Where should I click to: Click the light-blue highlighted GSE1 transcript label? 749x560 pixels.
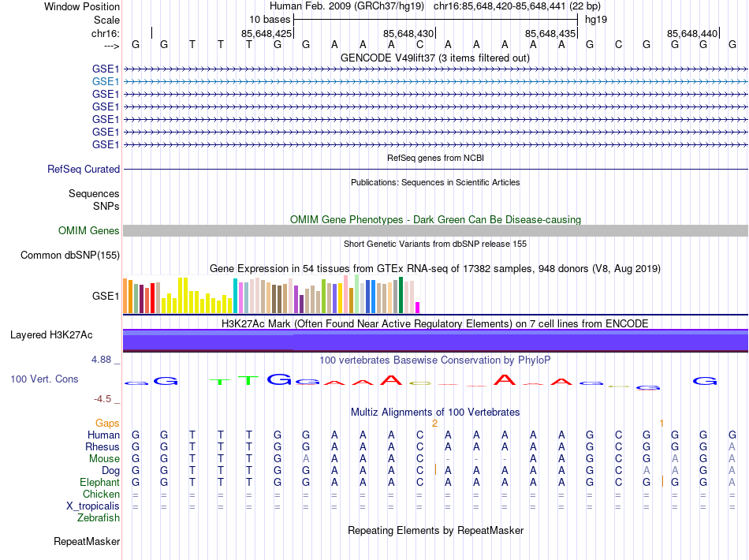(106, 81)
